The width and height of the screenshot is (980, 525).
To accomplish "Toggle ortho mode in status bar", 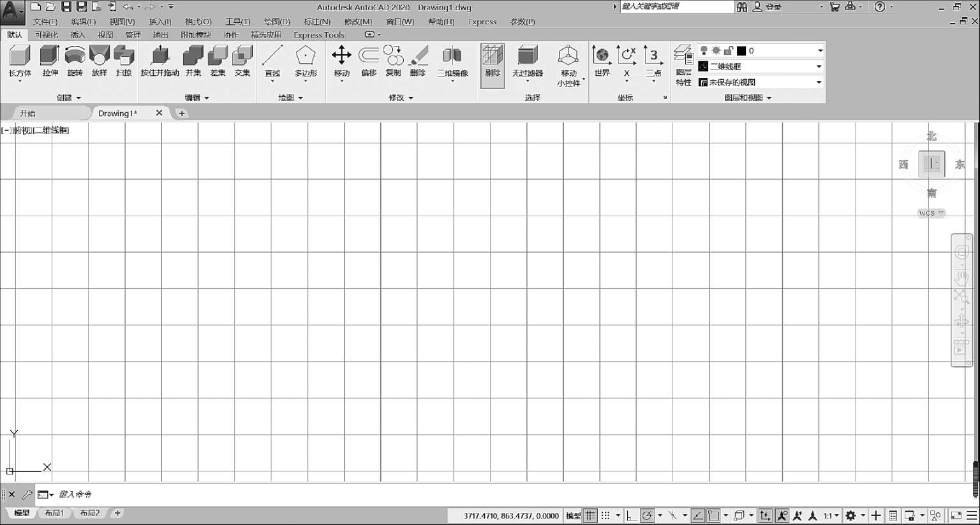I will click(631, 515).
